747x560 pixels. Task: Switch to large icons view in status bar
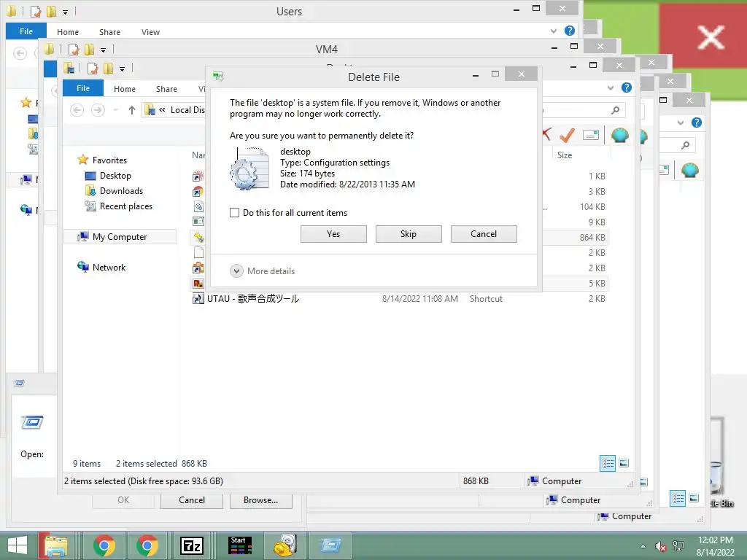[624, 463]
